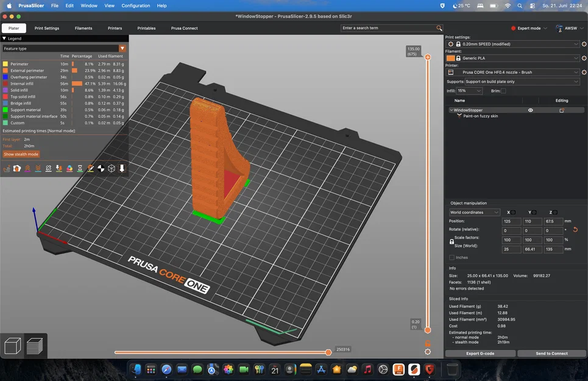Toggle Seams display icon in legend
This screenshot has width=588, height=381.
click(x=48, y=169)
